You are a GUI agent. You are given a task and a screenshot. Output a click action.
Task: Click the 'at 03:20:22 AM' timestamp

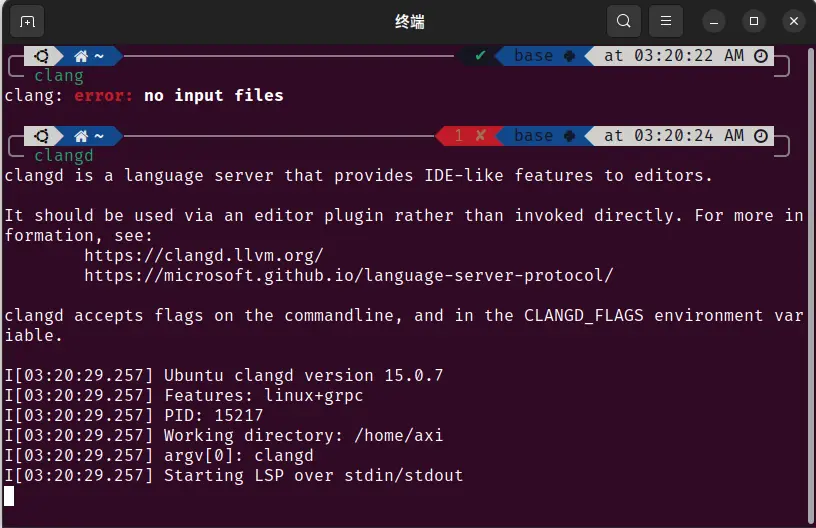point(674,56)
